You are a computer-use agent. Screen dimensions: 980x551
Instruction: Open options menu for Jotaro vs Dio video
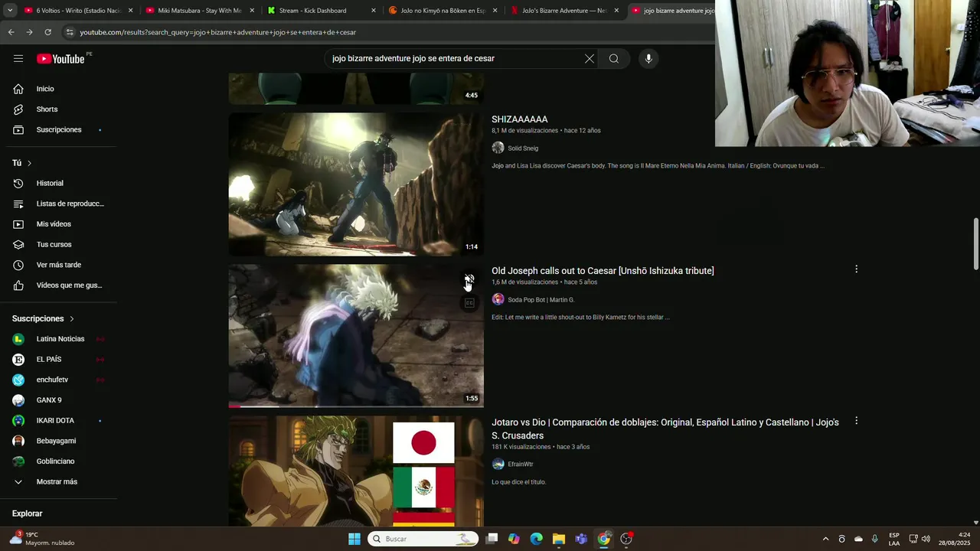click(x=856, y=421)
